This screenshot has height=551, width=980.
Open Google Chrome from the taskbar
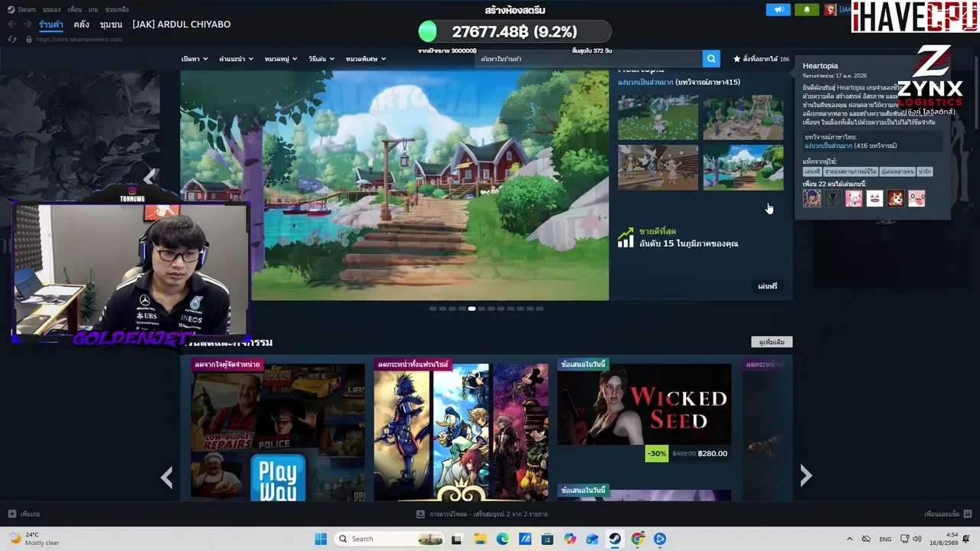(638, 539)
